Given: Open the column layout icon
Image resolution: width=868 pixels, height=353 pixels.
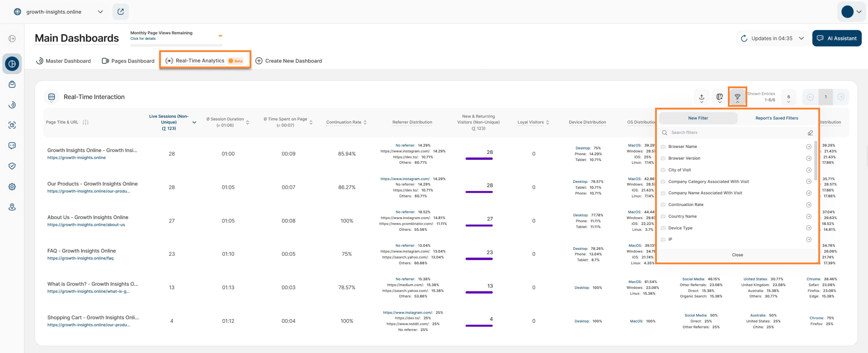Looking at the screenshot, I should coord(720,97).
